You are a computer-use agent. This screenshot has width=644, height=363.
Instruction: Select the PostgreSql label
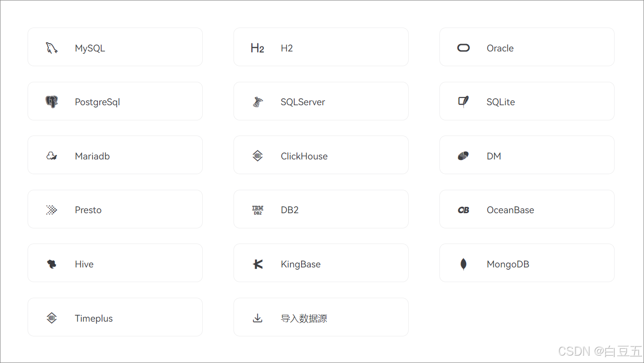97,102
